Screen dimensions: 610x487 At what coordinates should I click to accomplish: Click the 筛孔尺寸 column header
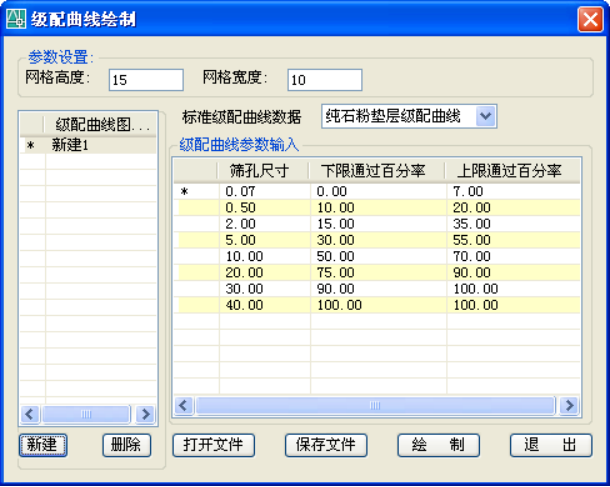(264, 171)
